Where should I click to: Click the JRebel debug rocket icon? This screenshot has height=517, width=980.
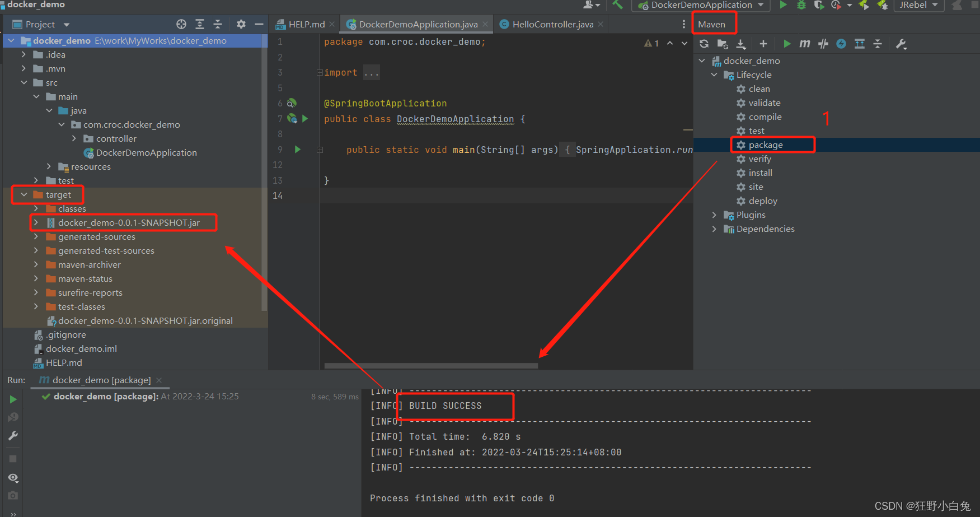click(x=882, y=4)
